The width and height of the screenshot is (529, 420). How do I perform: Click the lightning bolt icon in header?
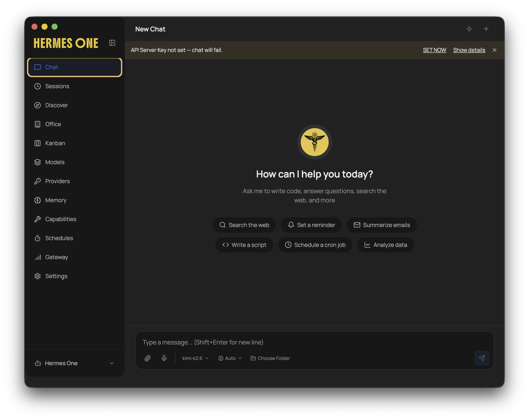[469, 29]
